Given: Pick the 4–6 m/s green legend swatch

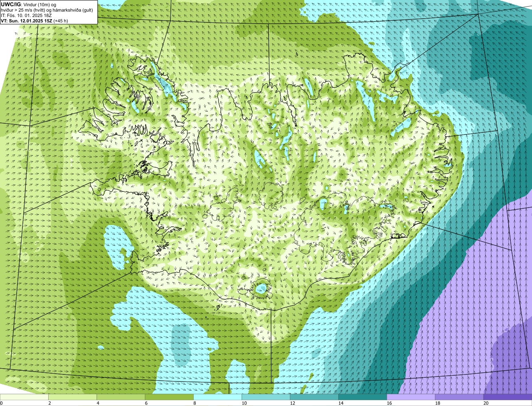Looking at the screenshot, I should pyautogui.click(x=121, y=397).
